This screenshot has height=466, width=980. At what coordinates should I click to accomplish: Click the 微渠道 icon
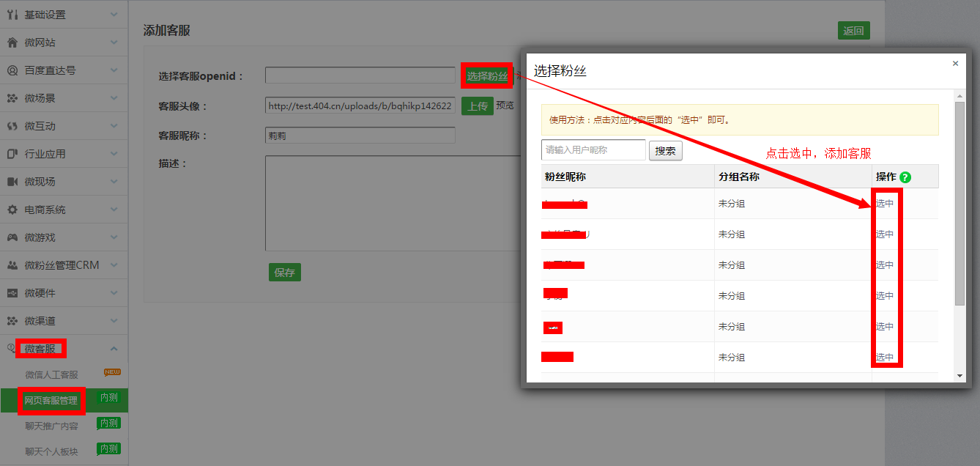pyautogui.click(x=12, y=321)
